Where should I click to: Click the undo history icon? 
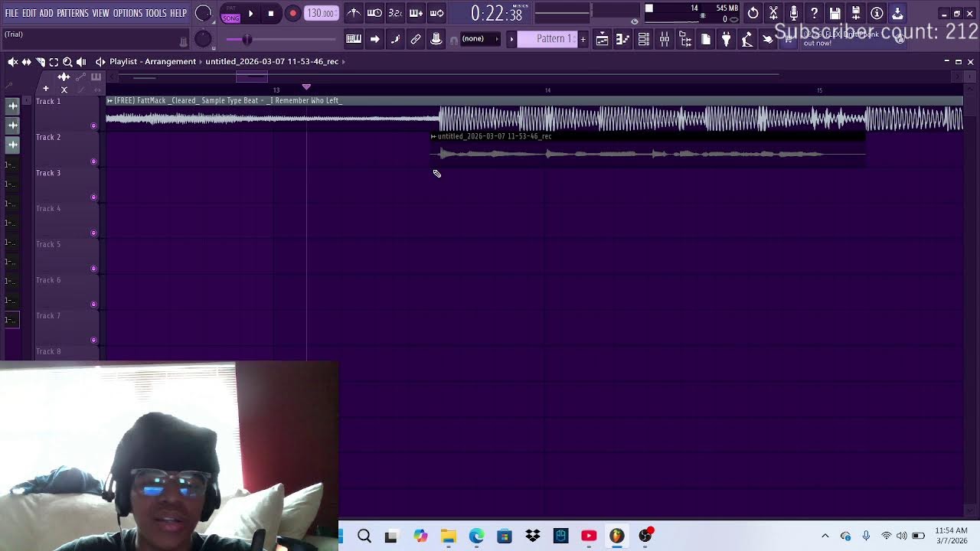(x=753, y=13)
